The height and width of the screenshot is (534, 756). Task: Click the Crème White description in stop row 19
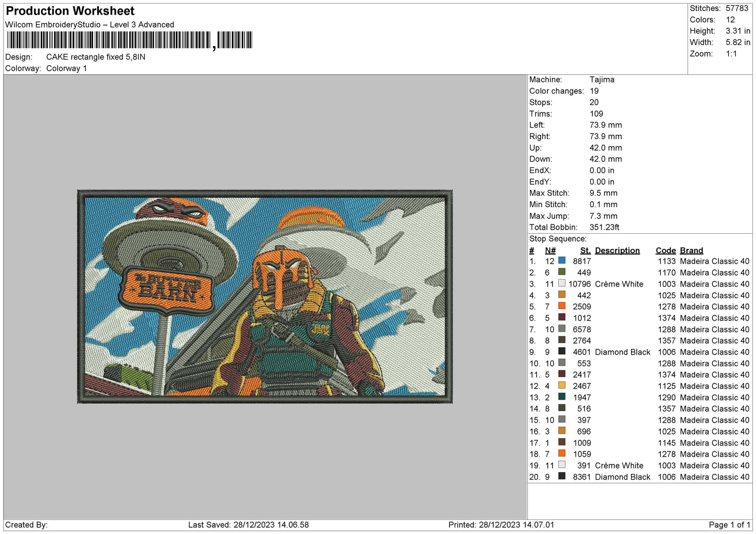[x=619, y=466]
